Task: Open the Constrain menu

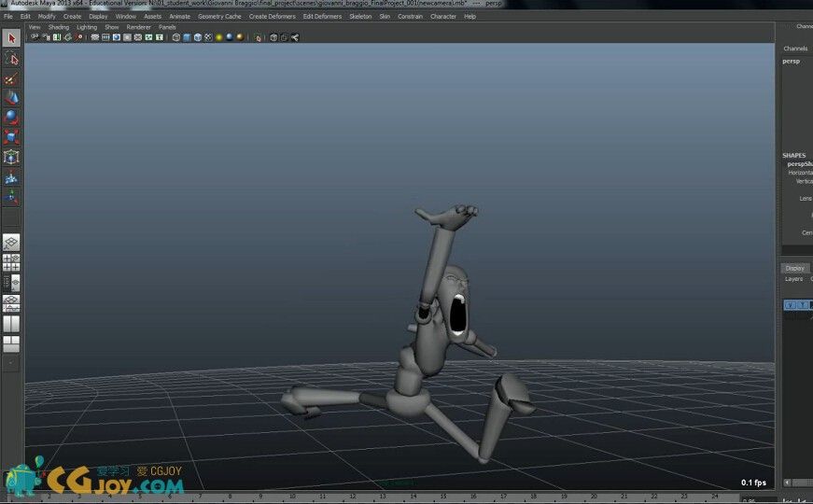Action: coord(410,16)
